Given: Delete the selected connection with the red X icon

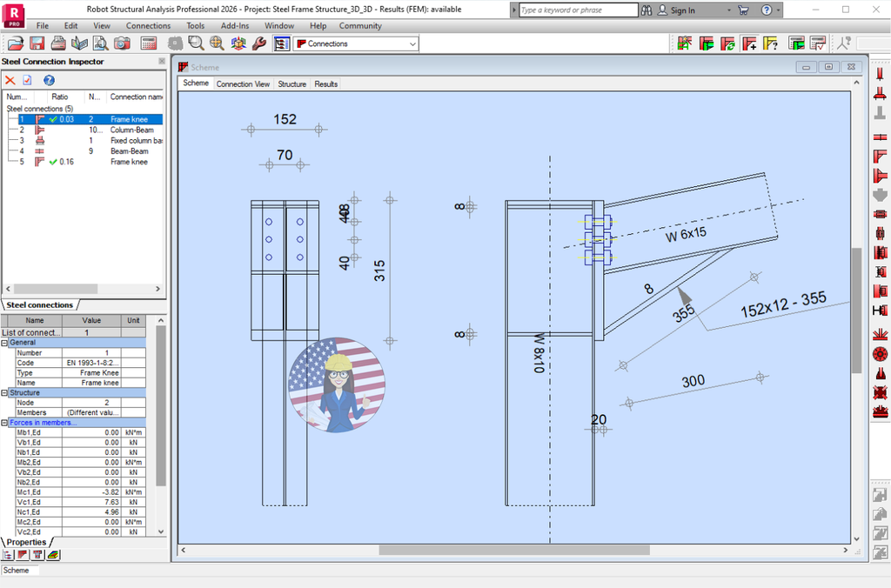Looking at the screenshot, I should click(10, 80).
